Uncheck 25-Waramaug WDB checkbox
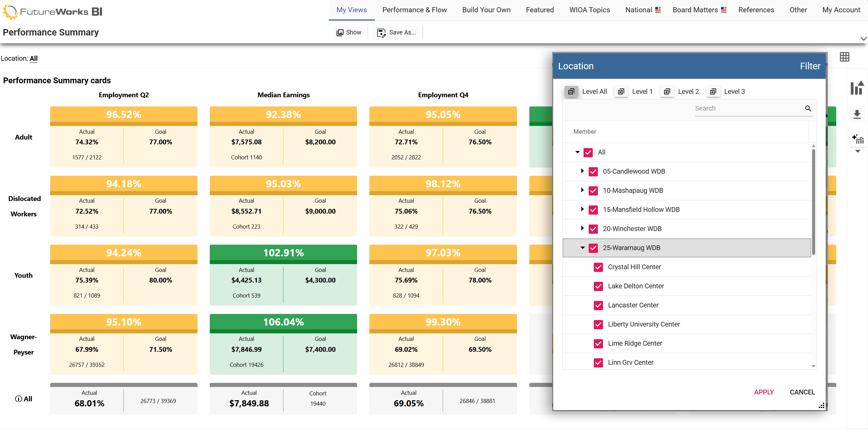The height and width of the screenshot is (433, 868). [x=593, y=248]
